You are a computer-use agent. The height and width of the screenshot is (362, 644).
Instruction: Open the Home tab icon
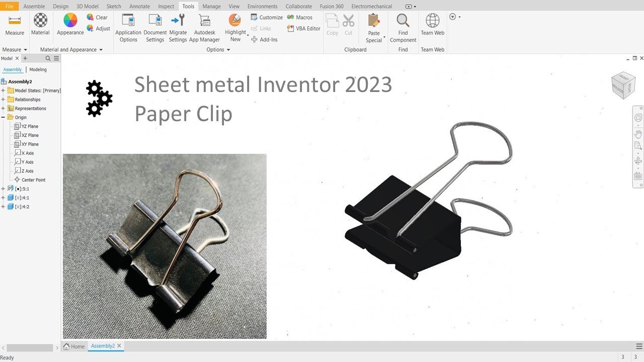pyautogui.click(x=66, y=346)
